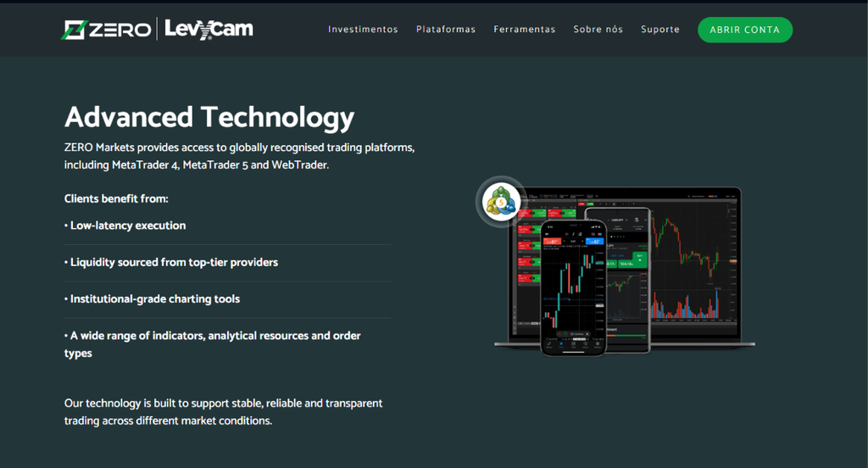Open the Investimentos menu
Viewport: 868px width, 468px height.
pyautogui.click(x=363, y=30)
